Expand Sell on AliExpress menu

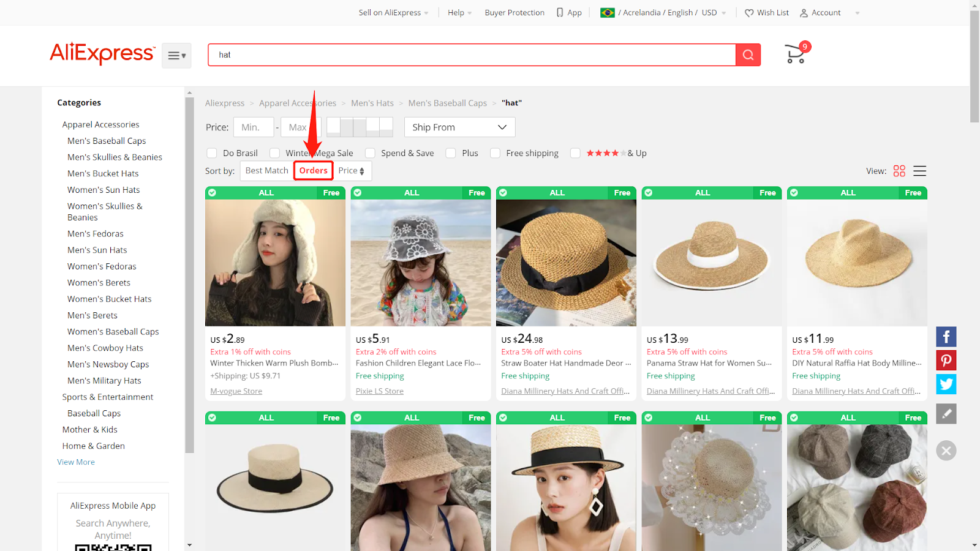coord(393,12)
